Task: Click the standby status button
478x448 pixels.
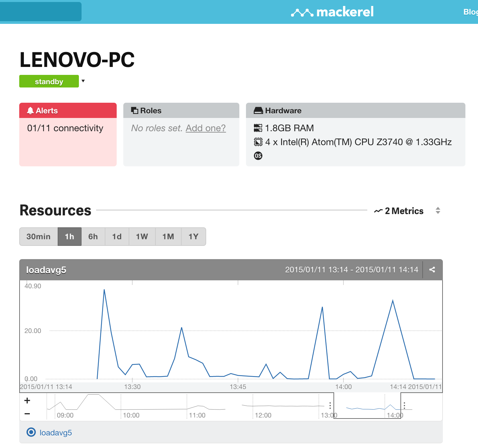Action: coord(49,82)
